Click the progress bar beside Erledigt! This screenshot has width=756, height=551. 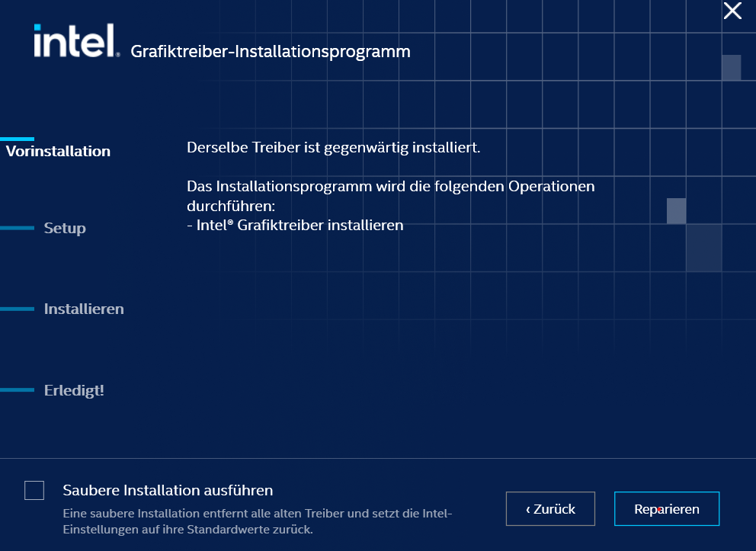(17, 390)
